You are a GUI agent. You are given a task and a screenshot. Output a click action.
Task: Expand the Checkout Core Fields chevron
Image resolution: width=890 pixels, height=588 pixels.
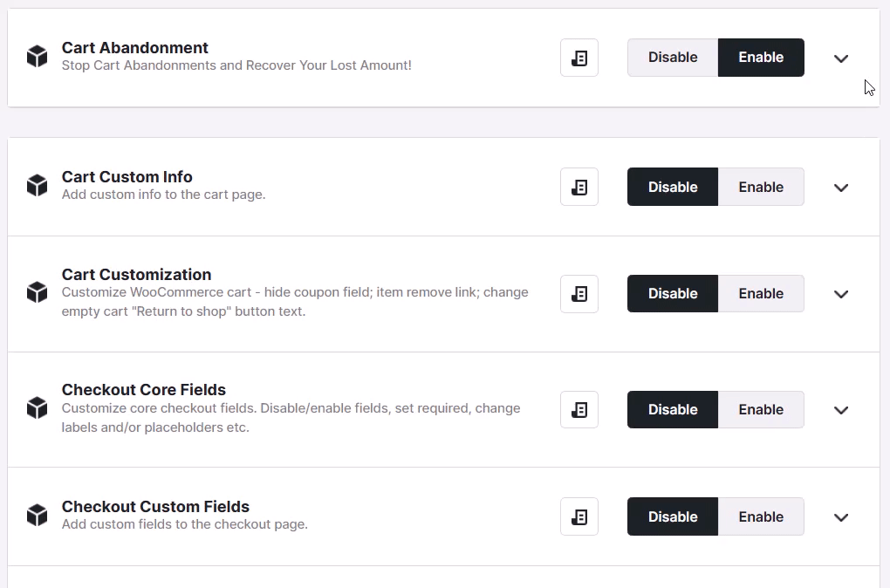(841, 410)
